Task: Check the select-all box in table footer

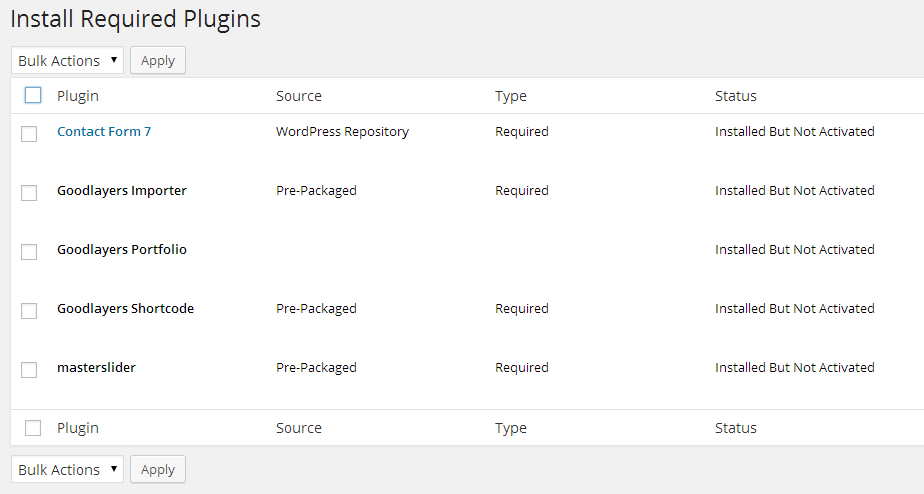Action: [33, 428]
